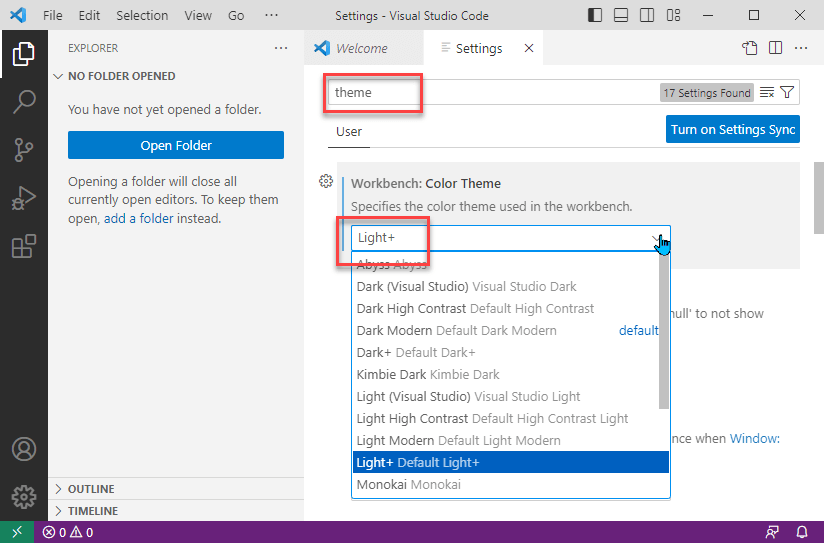Viewport: 824px width, 543px height.
Task: Open the Selection menu
Action: 142,16
